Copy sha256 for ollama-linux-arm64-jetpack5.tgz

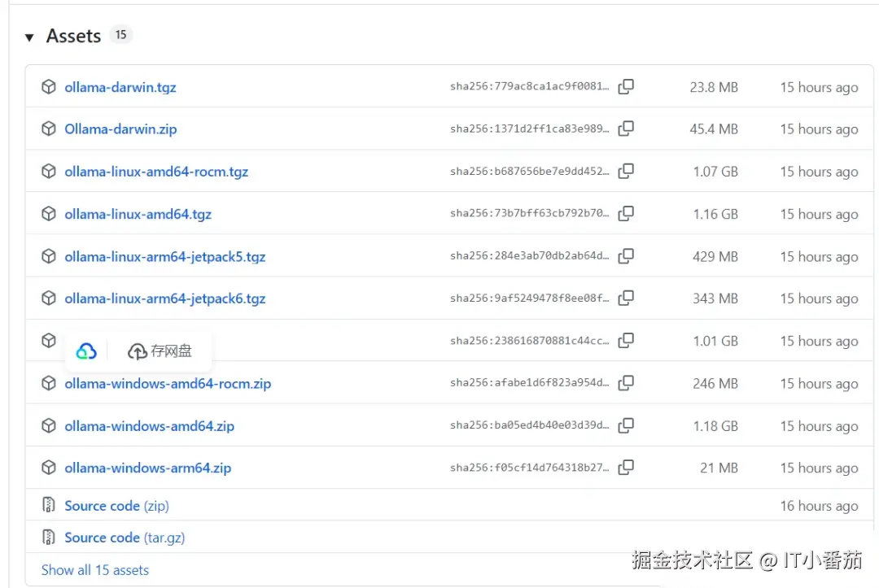(x=626, y=255)
